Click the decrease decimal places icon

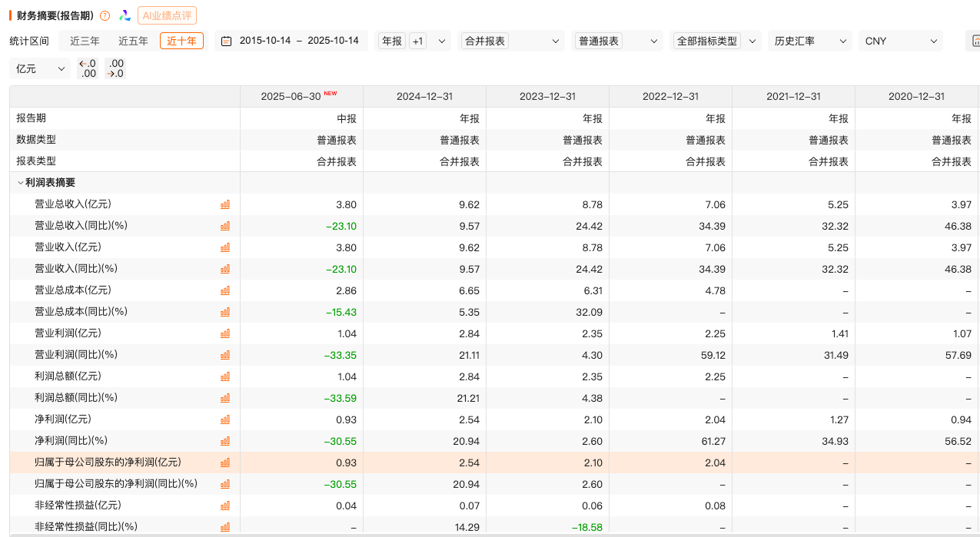[x=88, y=69]
